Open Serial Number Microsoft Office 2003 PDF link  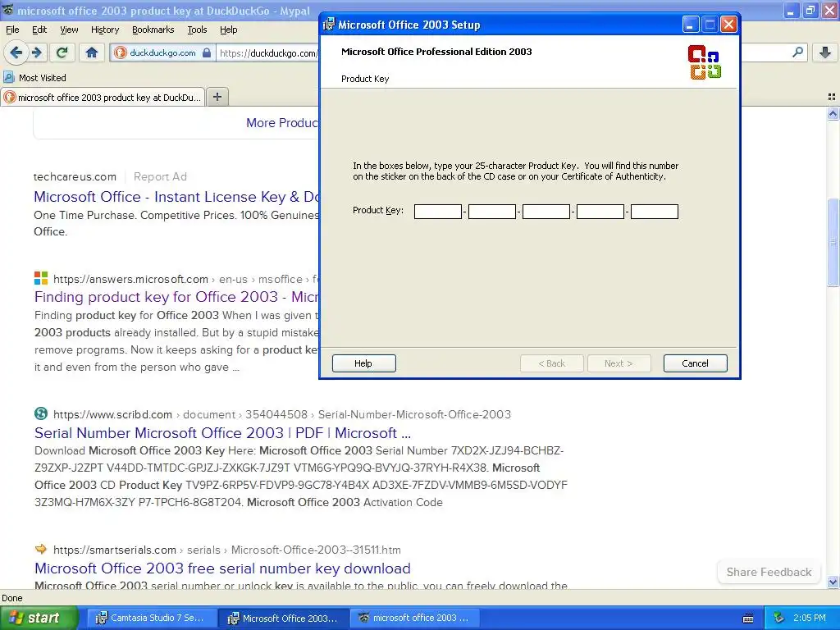pos(222,433)
